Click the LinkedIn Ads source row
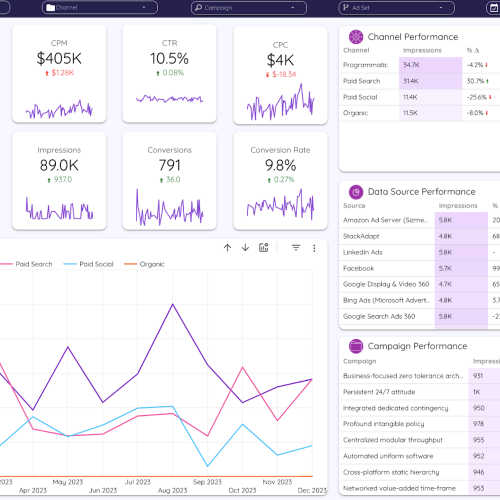 pos(419,252)
